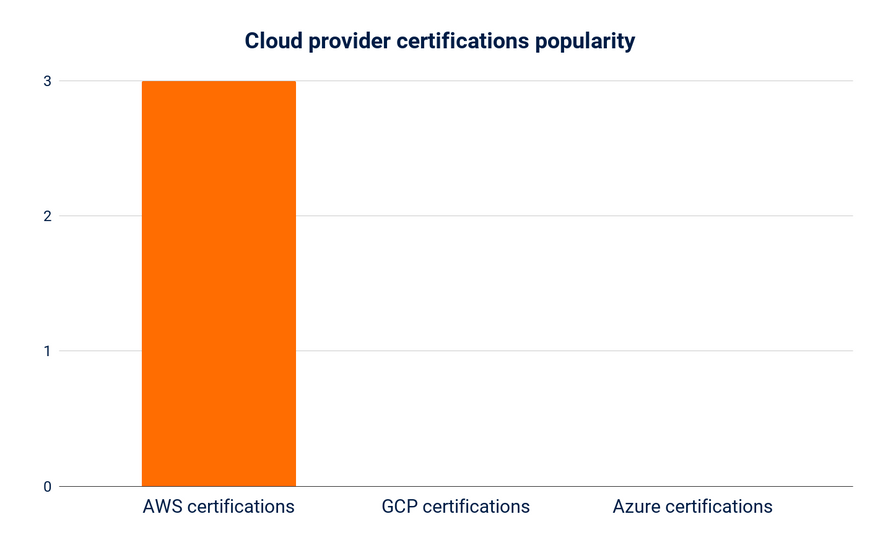This screenshot has height=545, width=880.
Task: Click the word "Cloud" in the title
Action: click(x=273, y=42)
